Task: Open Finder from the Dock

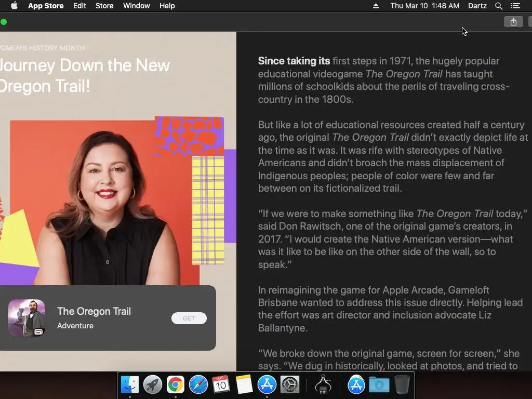Action: pyautogui.click(x=130, y=384)
